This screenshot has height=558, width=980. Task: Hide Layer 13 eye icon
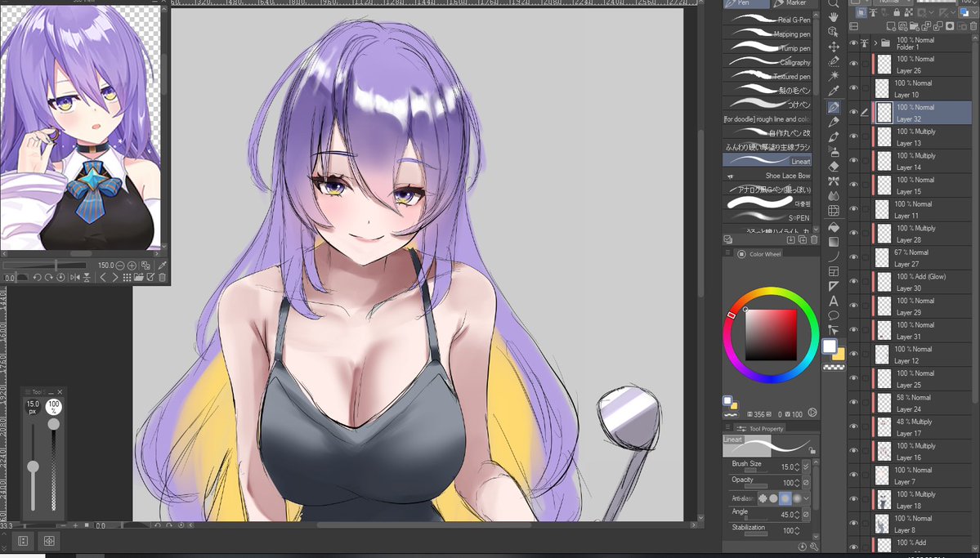tap(854, 136)
